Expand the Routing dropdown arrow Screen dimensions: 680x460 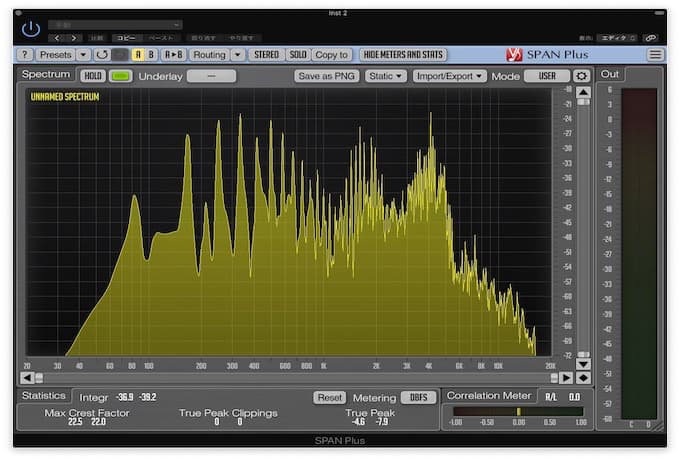click(x=237, y=55)
